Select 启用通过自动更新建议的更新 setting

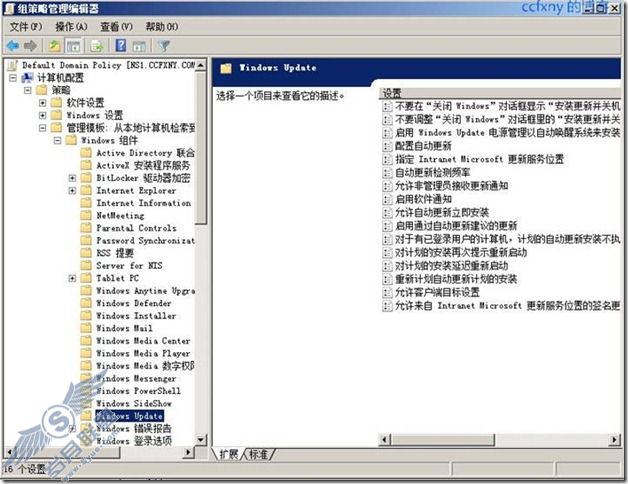point(456,226)
